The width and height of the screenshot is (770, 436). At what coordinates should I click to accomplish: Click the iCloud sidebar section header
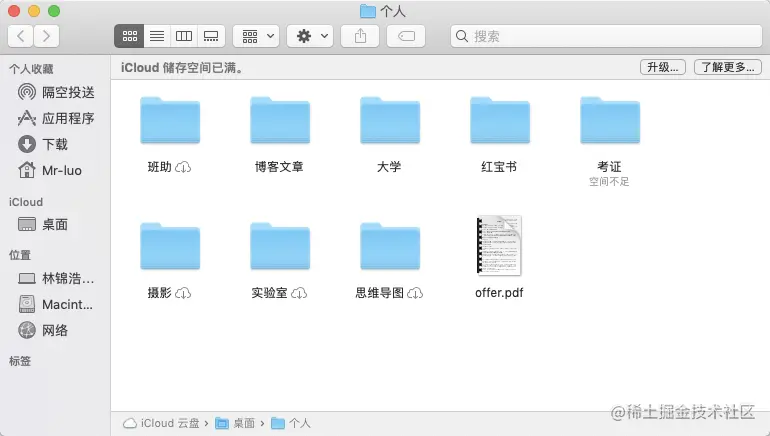[x=26, y=202]
